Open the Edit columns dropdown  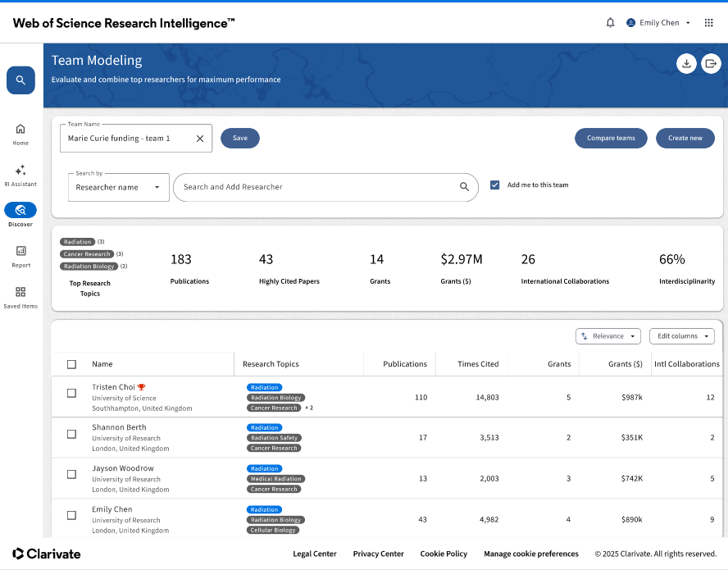coord(681,336)
